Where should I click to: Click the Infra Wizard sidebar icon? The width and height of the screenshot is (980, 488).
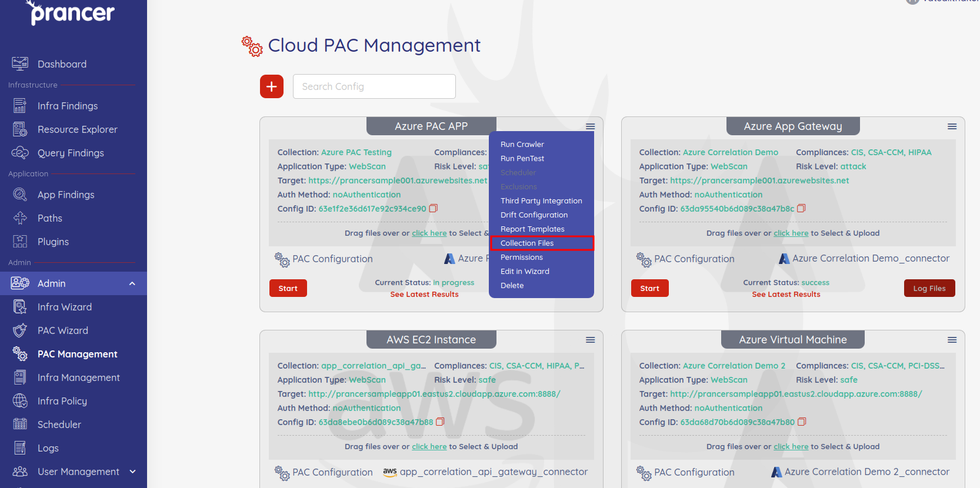click(20, 306)
